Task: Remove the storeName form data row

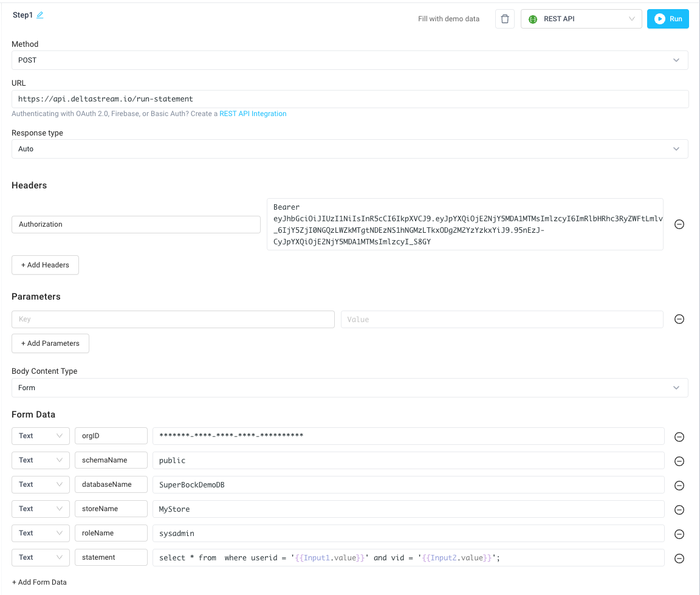Action: click(679, 510)
